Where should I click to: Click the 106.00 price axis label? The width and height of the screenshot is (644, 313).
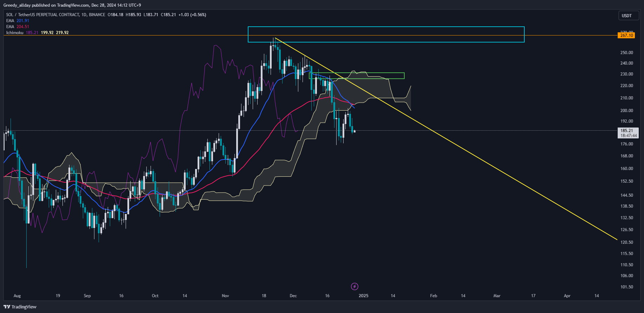(627, 276)
